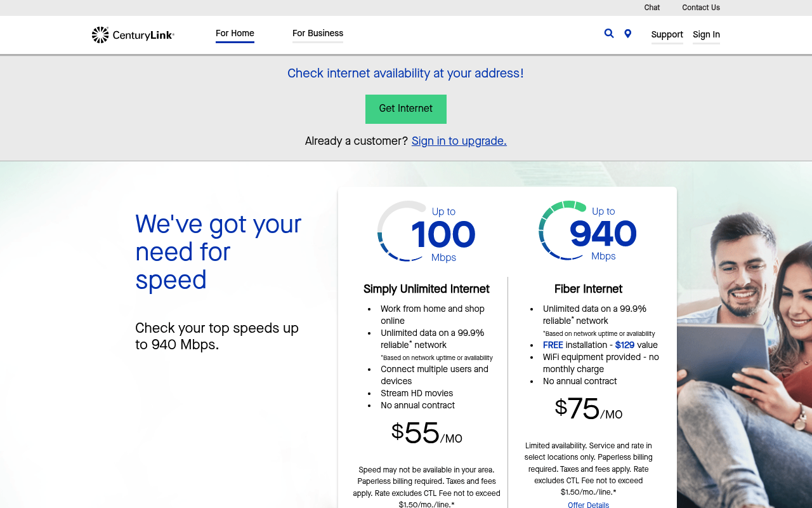Click the 940 Mbps speed gauge
The image size is (812, 508).
click(x=587, y=231)
